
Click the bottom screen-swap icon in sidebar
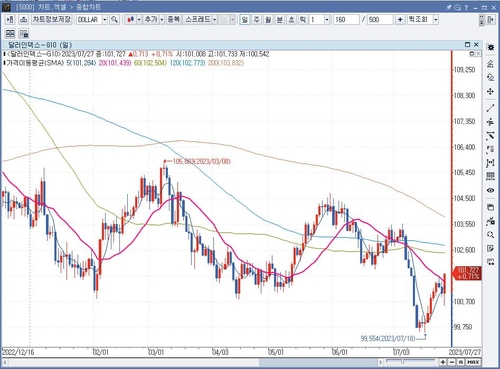coord(490,262)
